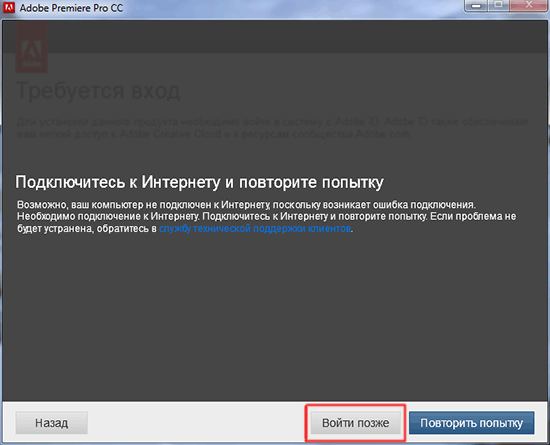Viewport: 550px width, 445px height.
Task: Click the heading Подключитесь к Интернету и повторите попытку
Action: pyautogui.click(x=200, y=182)
